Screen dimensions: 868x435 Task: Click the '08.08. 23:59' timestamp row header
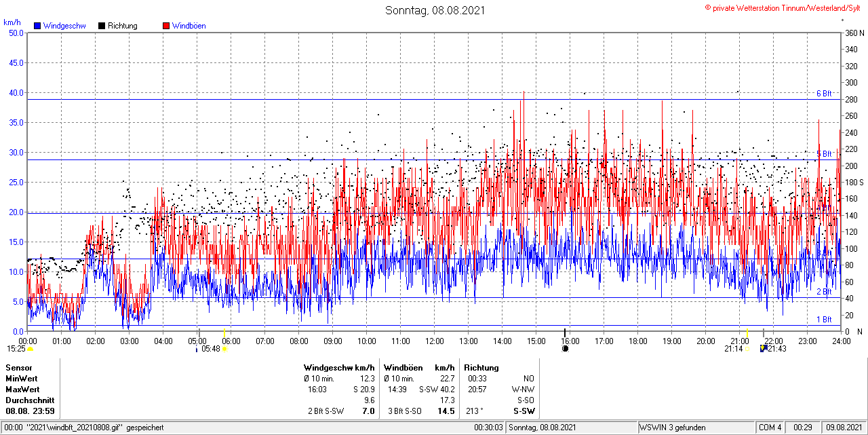click(30, 411)
